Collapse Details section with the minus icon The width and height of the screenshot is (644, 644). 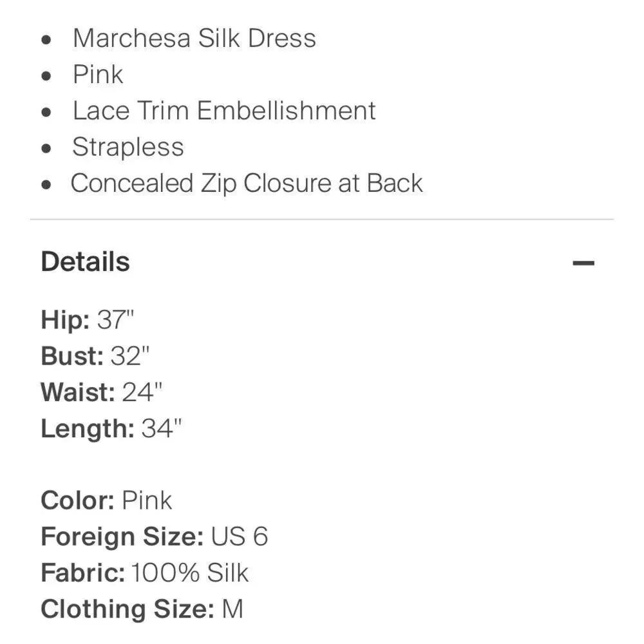pos(583,263)
